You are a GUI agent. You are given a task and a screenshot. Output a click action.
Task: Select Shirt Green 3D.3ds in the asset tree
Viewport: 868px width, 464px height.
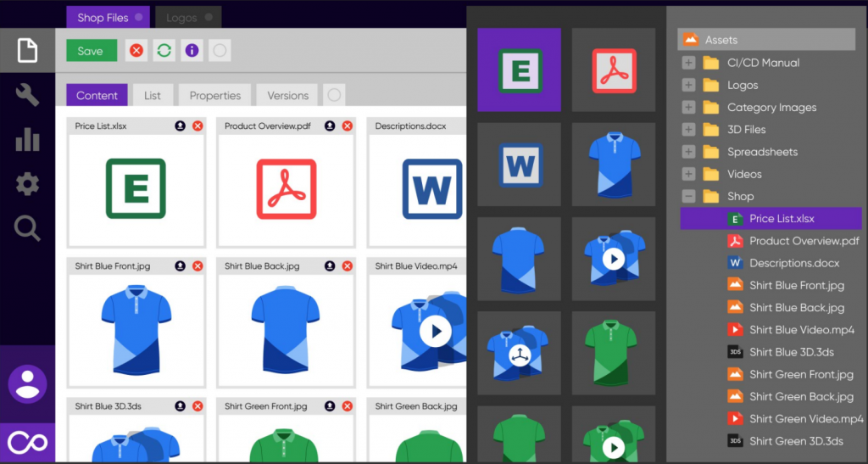point(785,441)
